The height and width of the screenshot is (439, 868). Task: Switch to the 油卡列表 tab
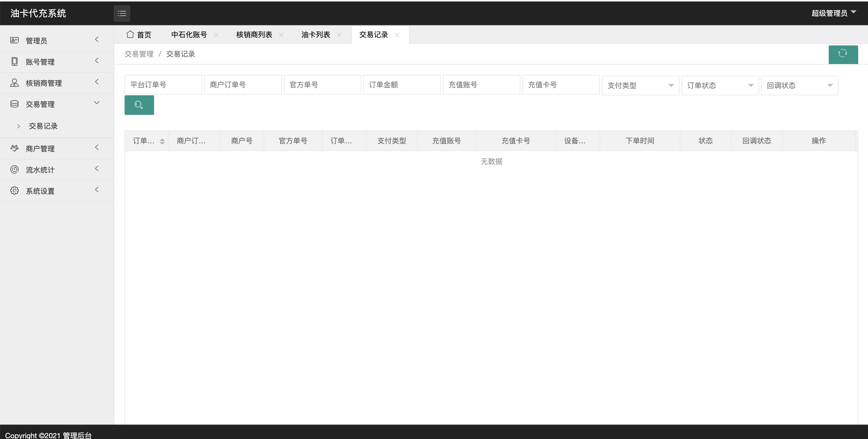pyautogui.click(x=315, y=35)
